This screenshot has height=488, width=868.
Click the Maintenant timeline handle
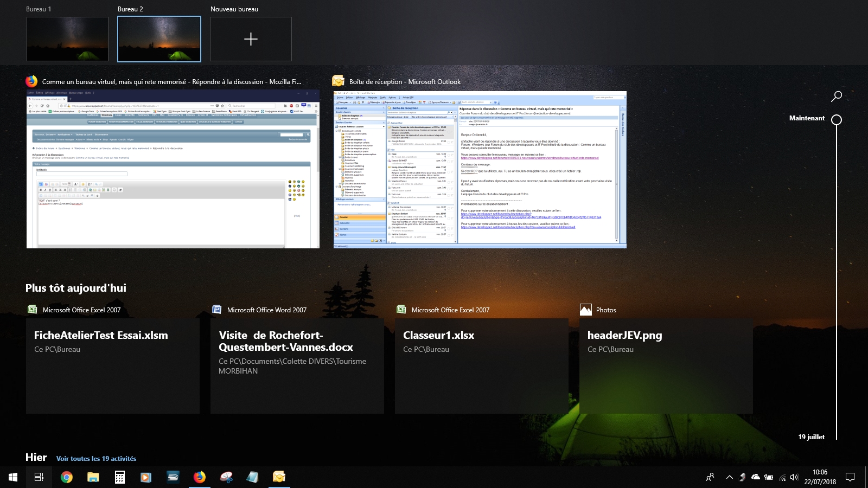(x=837, y=120)
